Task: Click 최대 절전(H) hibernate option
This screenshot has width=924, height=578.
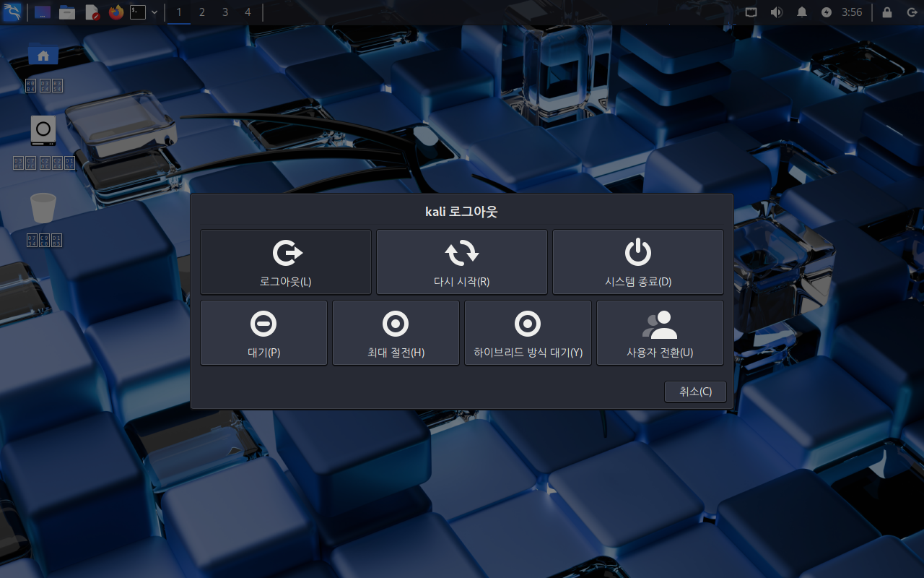Action: click(x=396, y=332)
